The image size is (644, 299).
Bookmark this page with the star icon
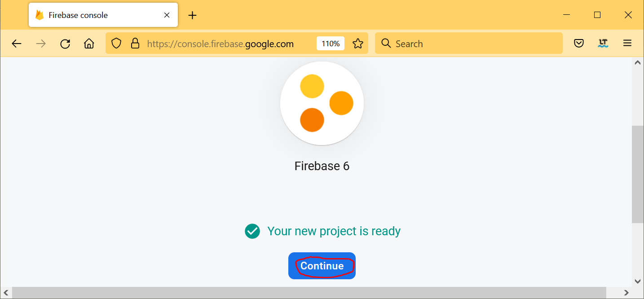(357, 44)
